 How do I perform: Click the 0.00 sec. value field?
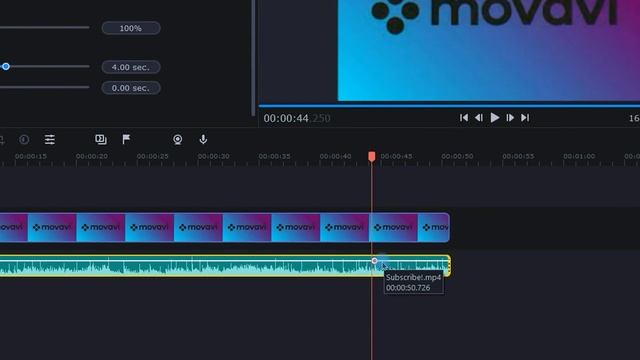[x=131, y=88]
